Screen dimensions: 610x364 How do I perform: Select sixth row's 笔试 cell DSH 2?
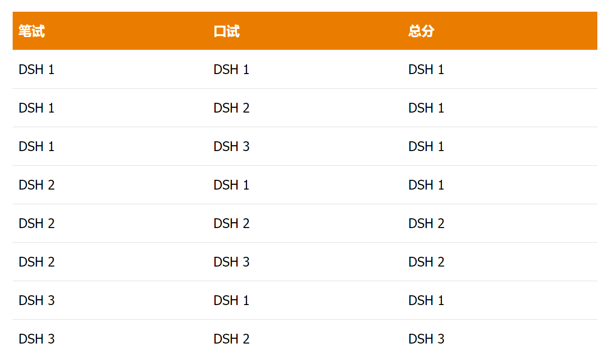coord(37,262)
